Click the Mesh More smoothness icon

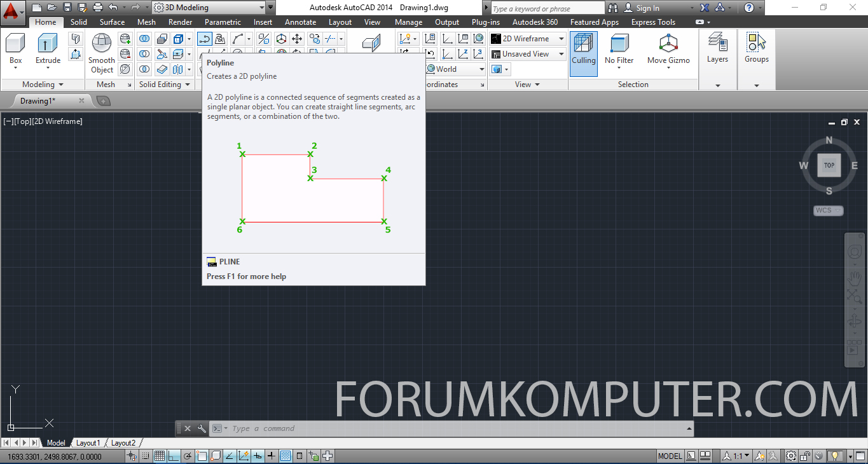click(125, 39)
